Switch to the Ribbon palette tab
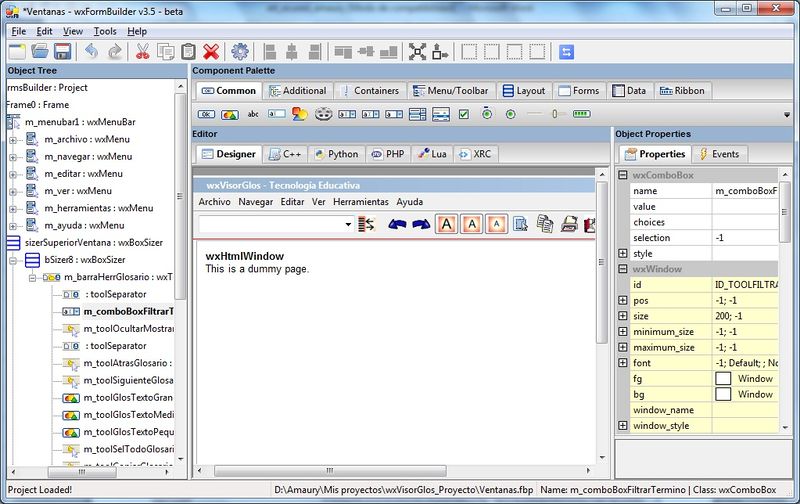Image resolution: width=800 pixels, height=504 pixels. (682, 91)
